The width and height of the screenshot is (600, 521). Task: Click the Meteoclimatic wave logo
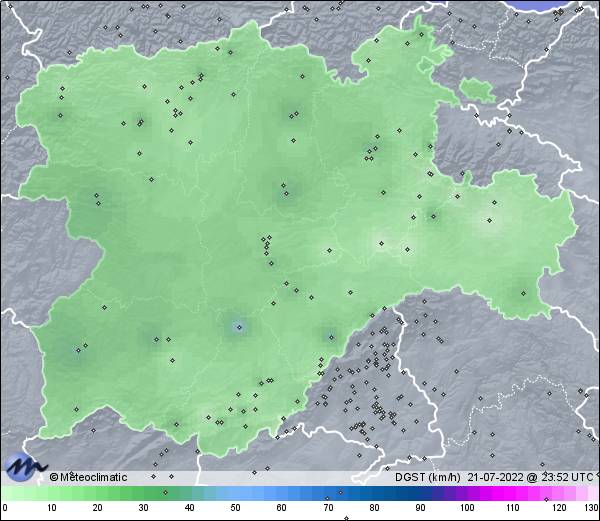25,467
